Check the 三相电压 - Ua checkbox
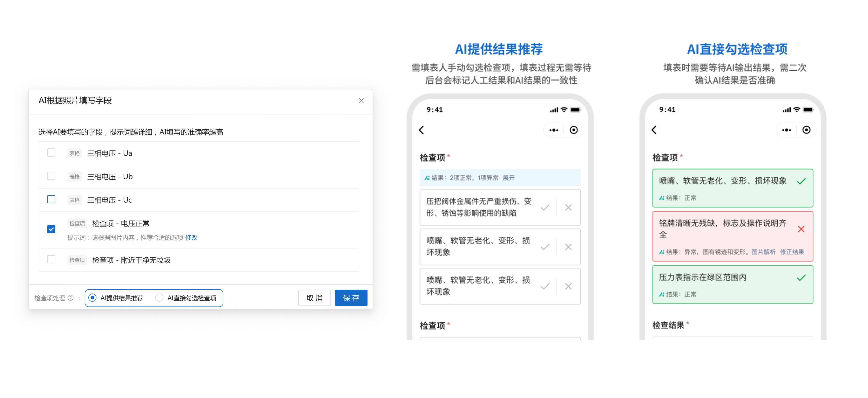The height and width of the screenshot is (398, 868). (x=51, y=153)
